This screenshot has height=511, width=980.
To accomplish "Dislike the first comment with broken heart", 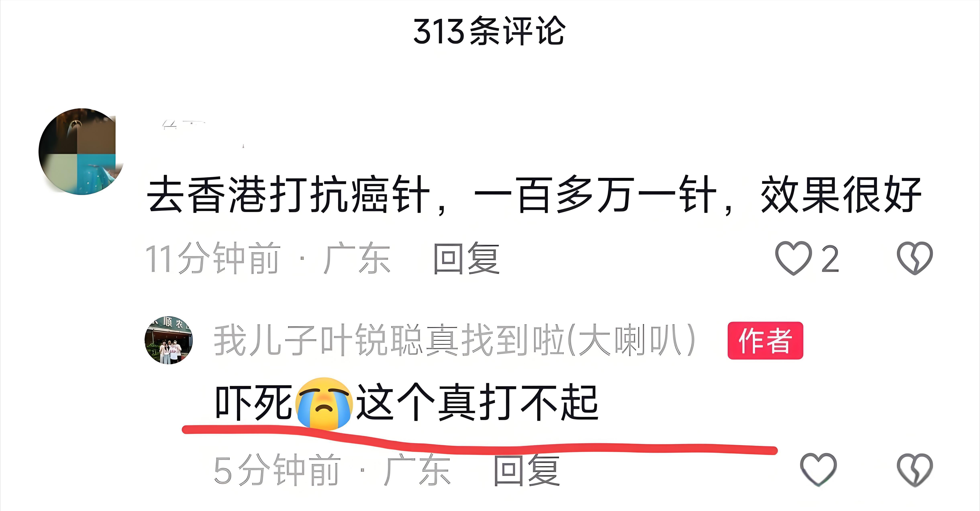I will pos(915,258).
